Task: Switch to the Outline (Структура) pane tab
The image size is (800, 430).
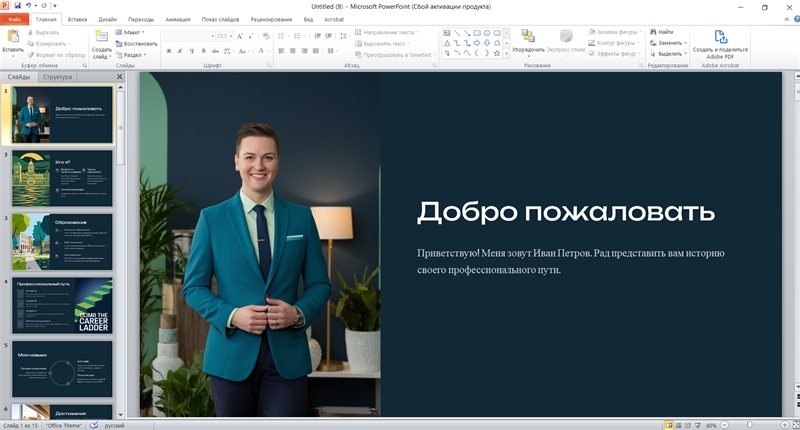Action: click(x=57, y=77)
